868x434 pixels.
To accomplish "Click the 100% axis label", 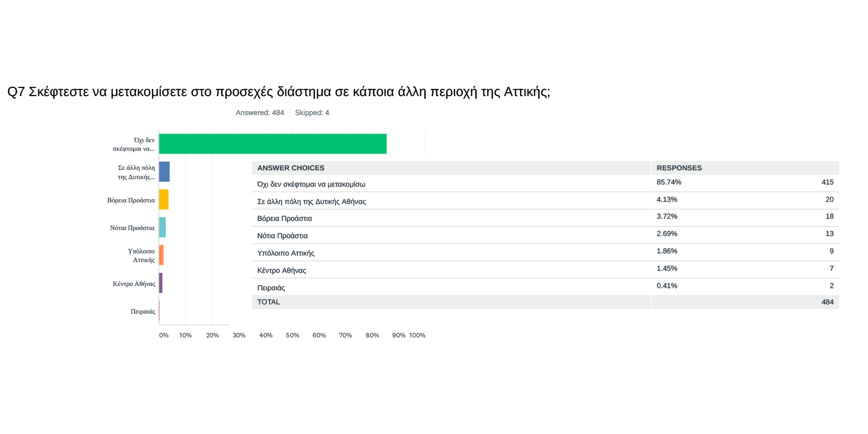I will pos(417,335).
